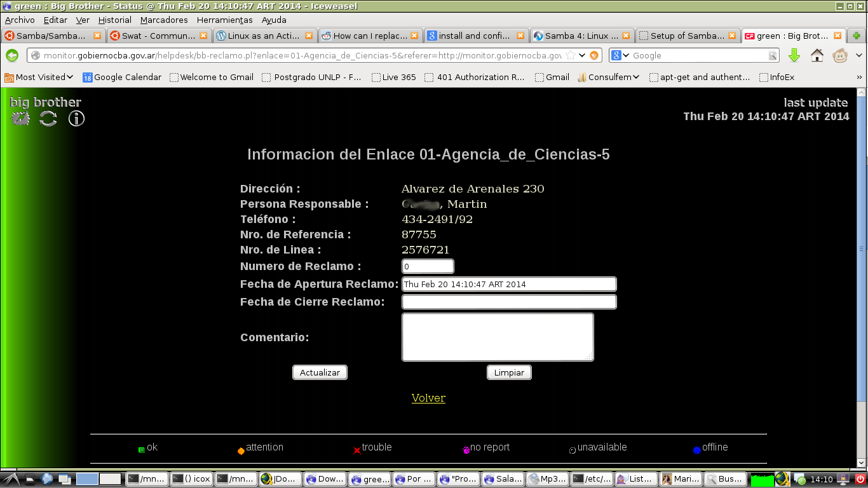Open the apt-get and authent bookmark
The height and width of the screenshot is (488, 868).
pyautogui.click(x=700, y=78)
